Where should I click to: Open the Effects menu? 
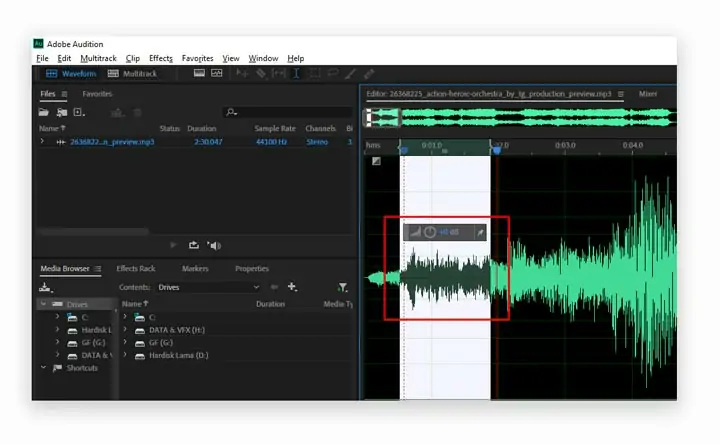coord(161,58)
